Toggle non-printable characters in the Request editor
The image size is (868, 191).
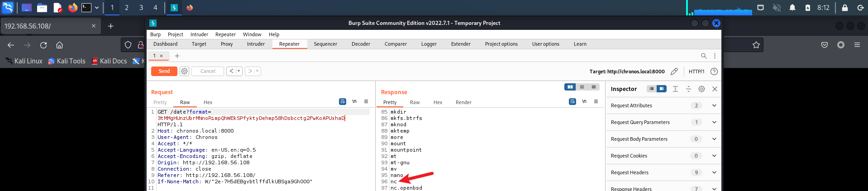coord(354,101)
